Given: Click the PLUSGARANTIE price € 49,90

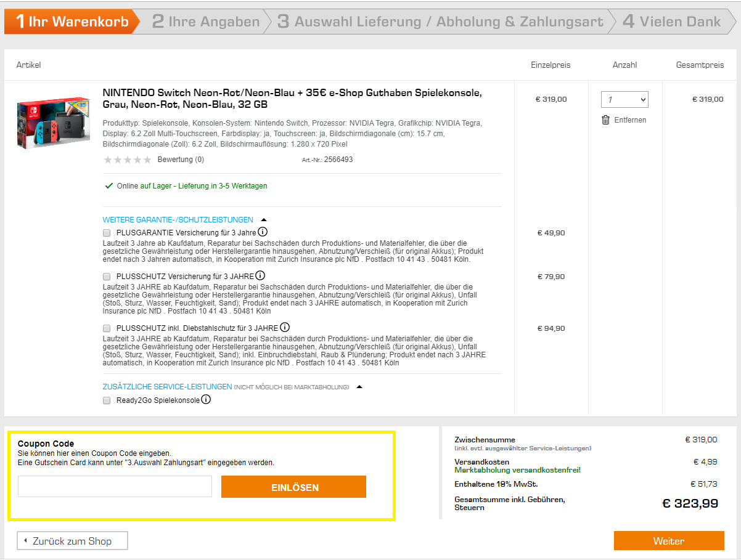Looking at the screenshot, I should pos(551,233).
